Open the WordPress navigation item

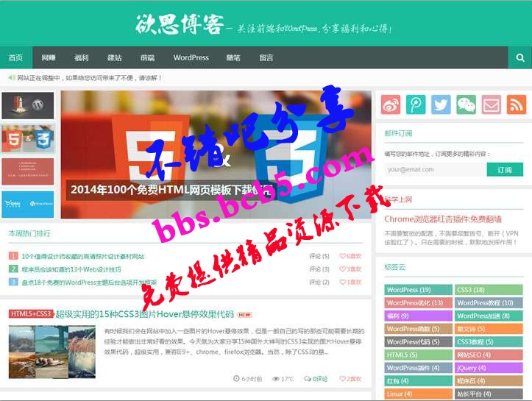tap(191, 57)
